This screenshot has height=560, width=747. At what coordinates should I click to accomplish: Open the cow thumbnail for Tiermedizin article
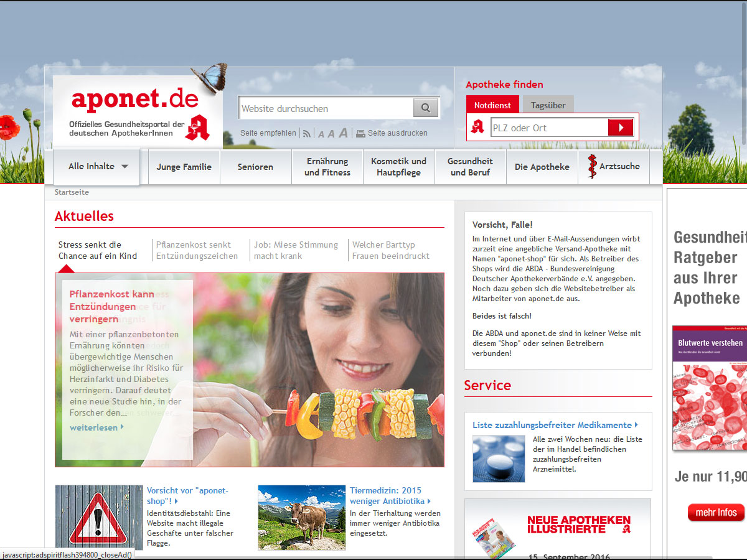pos(301,518)
